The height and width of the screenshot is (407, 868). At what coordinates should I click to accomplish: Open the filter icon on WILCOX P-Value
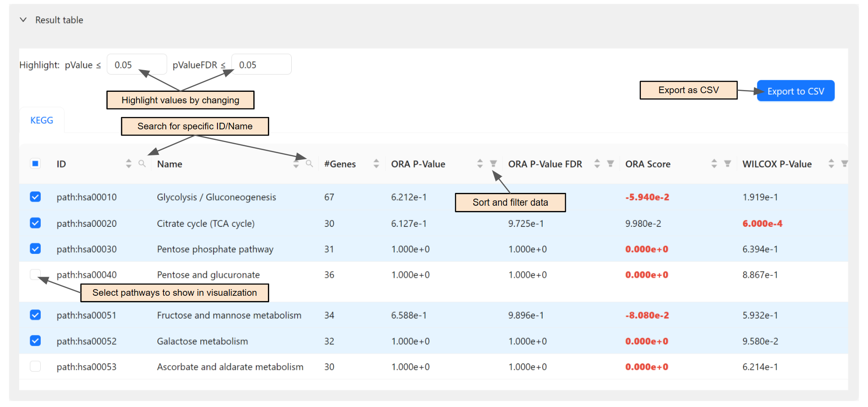pos(845,163)
